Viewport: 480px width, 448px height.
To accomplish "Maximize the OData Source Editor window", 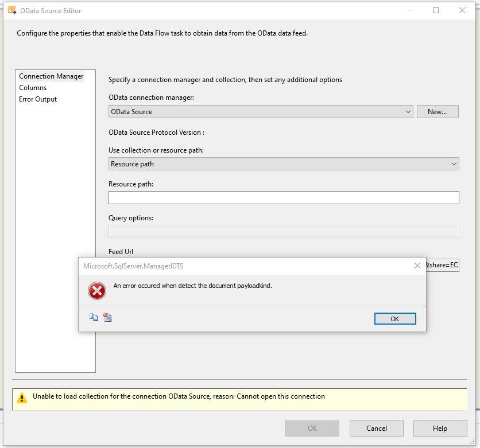I will pyautogui.click(x=436, y=10).
